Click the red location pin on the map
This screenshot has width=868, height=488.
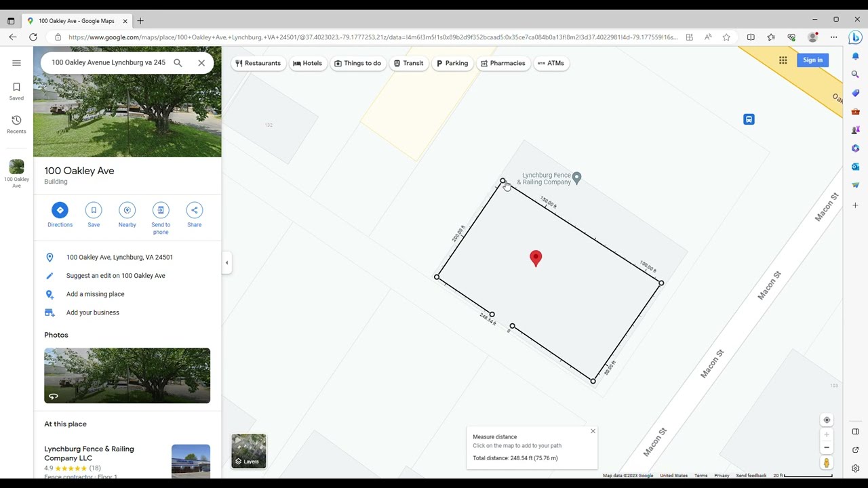pos(536,258)
